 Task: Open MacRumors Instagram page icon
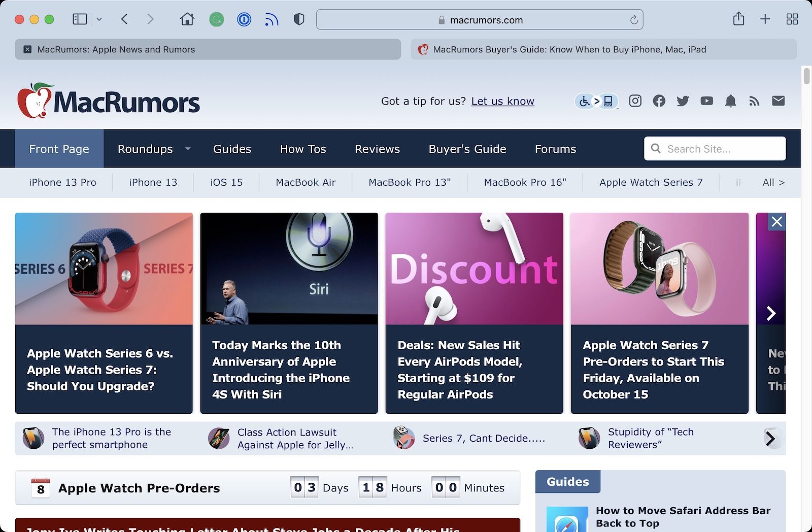635,101
